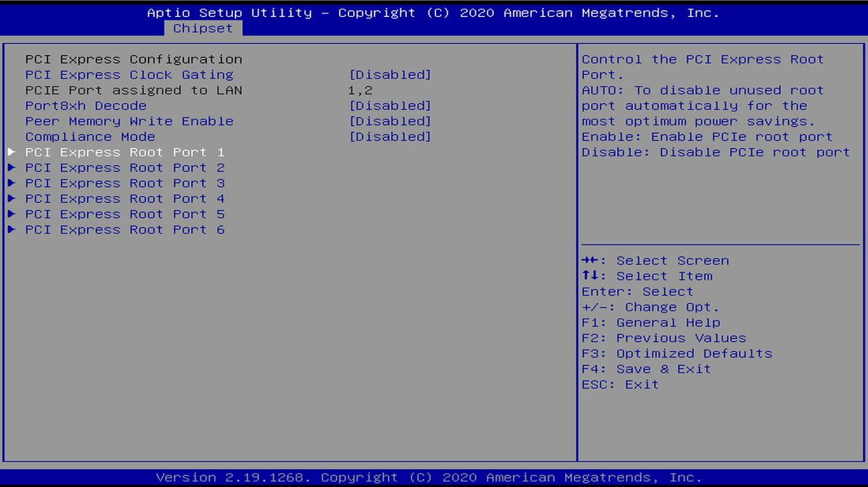Viewport: 868px width, 487px height.
Task: Click the F2: Previous Values hint
Action: tap(664, 338)
